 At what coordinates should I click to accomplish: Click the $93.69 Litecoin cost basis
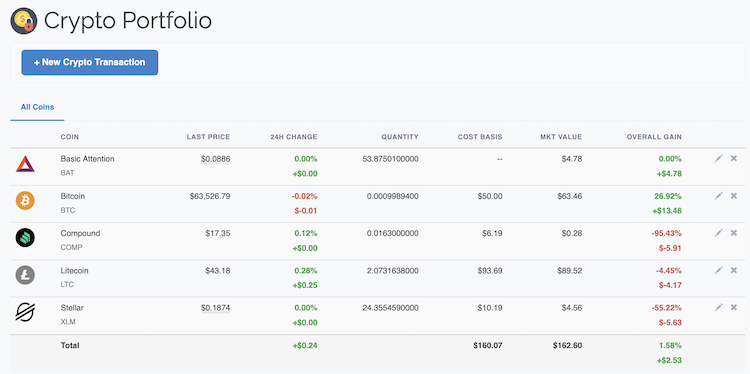coord(490,271)
